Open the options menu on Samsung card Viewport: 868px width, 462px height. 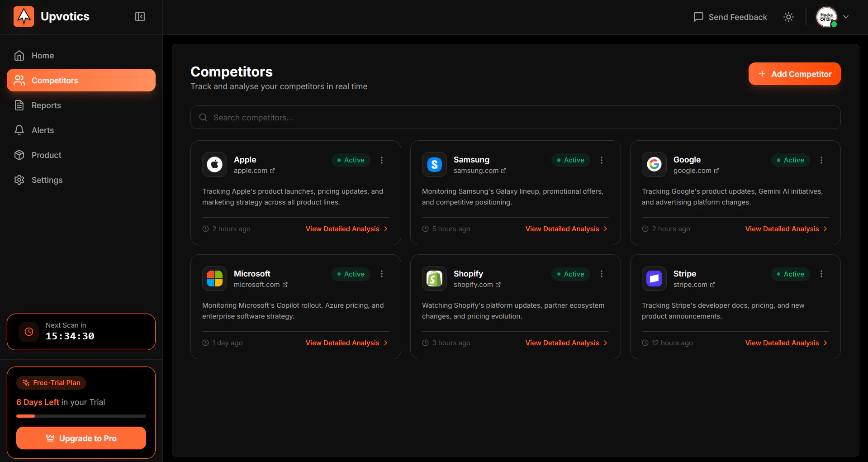602,160
